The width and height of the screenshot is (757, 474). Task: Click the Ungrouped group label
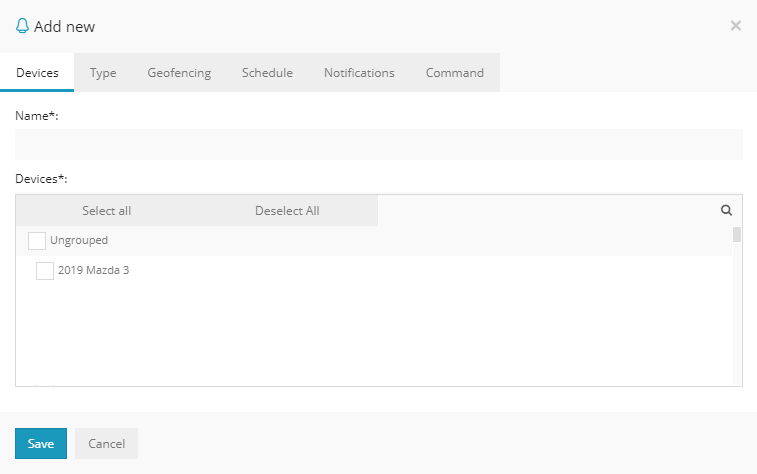[x=79, y=241]
